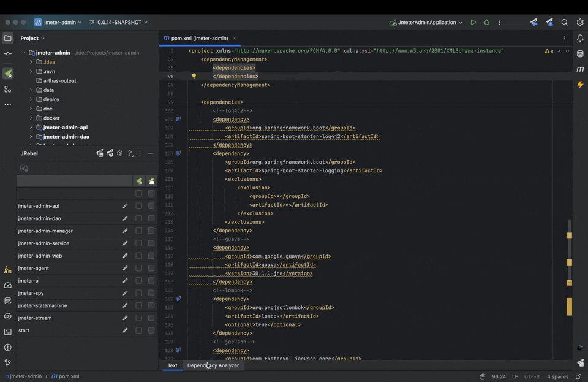Open the Git tool window icon
588x382 pixels.
coord(7,363)
